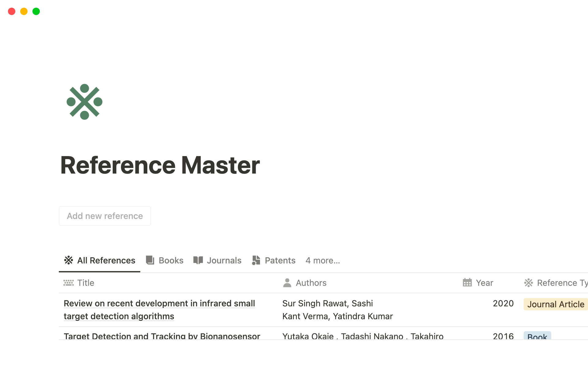Viewport: 588px width, 368px height.
Task: Click the Patents tab document icon
Action: point(256,260)
